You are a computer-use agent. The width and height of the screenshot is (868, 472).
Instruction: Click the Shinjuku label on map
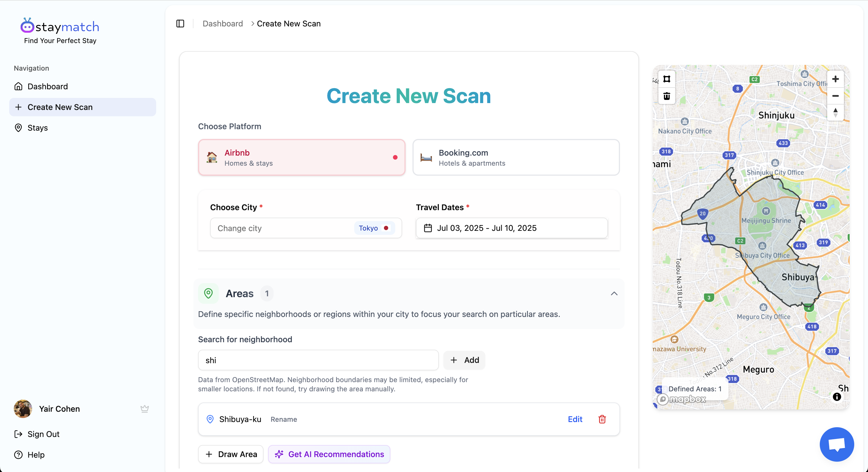pyautogui.click(x=776, y=115)
